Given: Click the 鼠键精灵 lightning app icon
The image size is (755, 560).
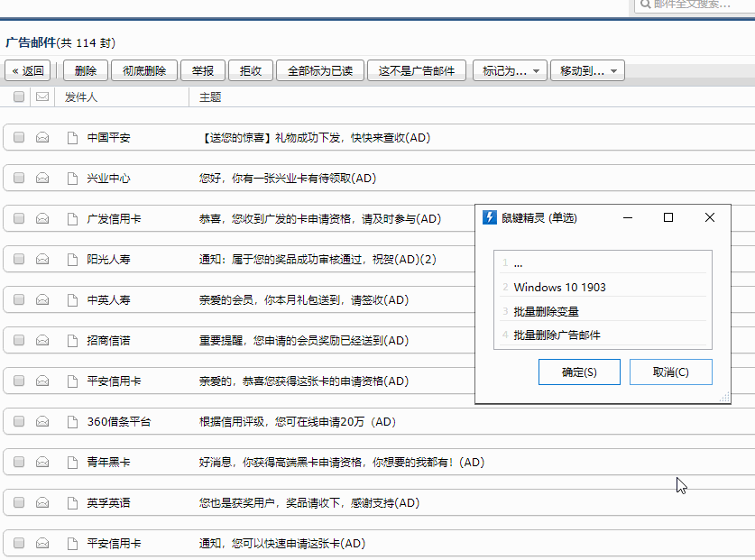Looking at the screenshot, I should click(x=489, y=217).
